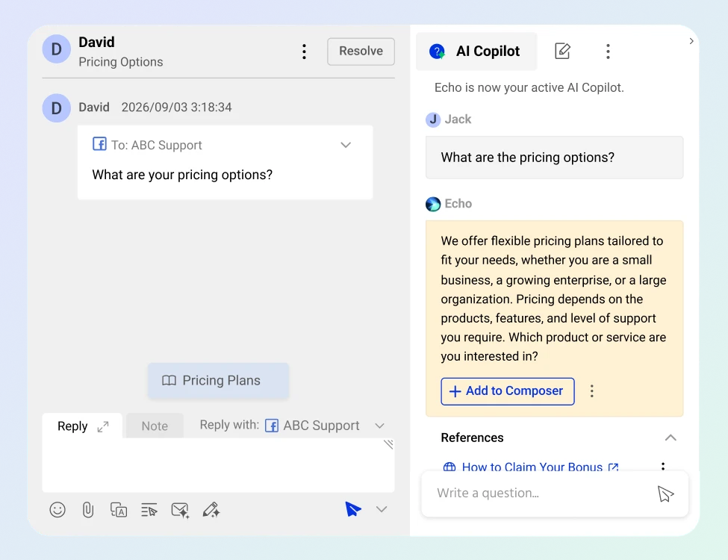The height and width of the screenshot is (560, 728).
Task: Open send options chevron beside send arrow
Action: point(382,509)
